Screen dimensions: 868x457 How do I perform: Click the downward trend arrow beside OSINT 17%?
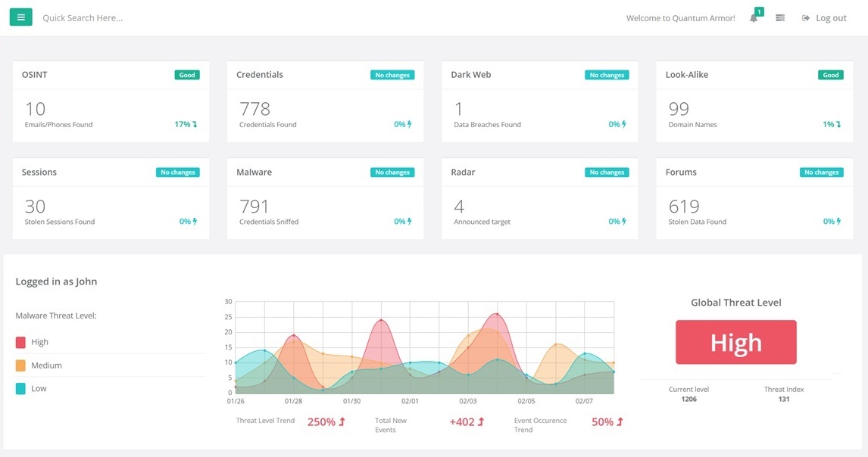195,123
